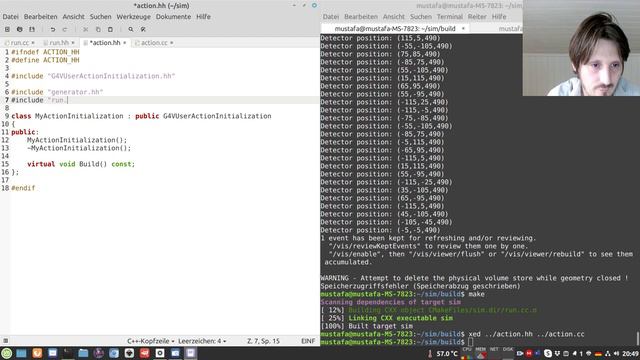Click the copy icon in the editor toolbar
The height and width of the screenshot is (360, 640).
98,29
